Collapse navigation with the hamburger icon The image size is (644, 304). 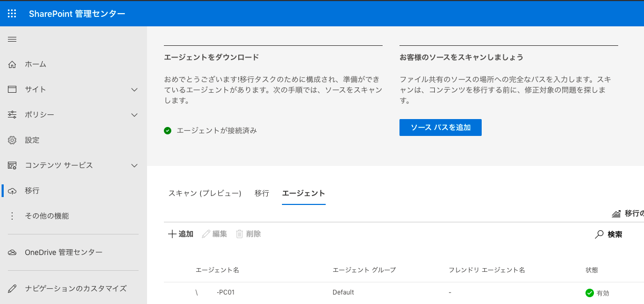[x=12, y=39]
